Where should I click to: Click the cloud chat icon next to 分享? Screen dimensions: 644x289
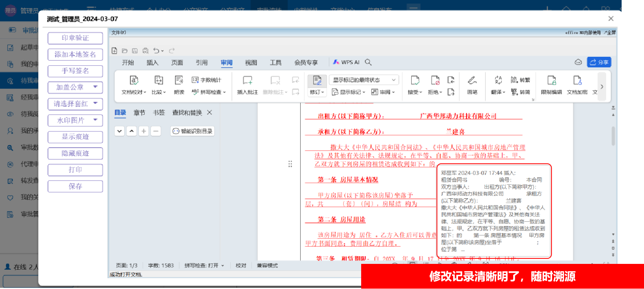[x=578, y=62]
